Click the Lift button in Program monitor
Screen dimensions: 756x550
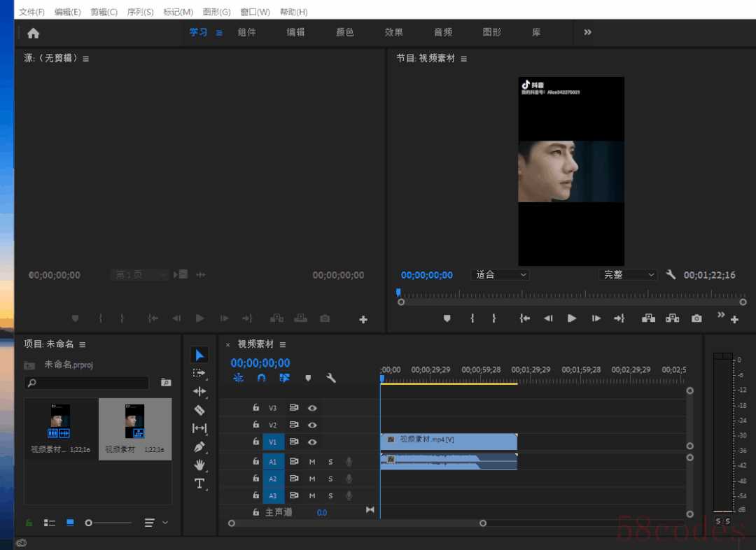(648, 318)
